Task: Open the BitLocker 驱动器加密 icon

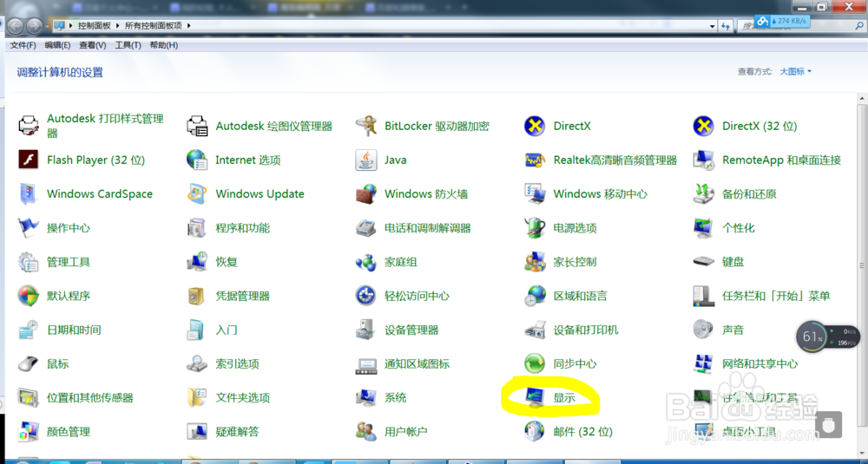Action: 366,126
